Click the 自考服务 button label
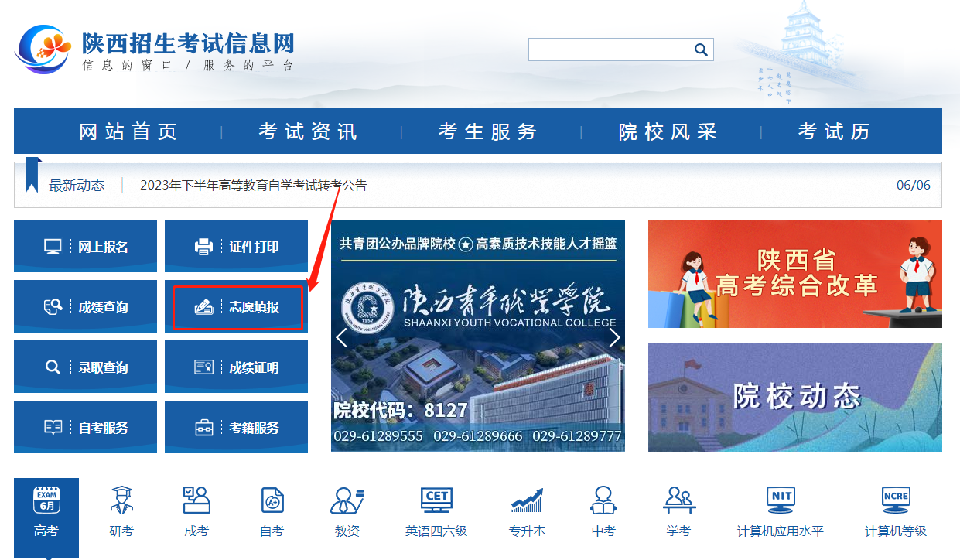Image resolution: width=960 pixels, height=560 pixels. (x=103, y=428)
